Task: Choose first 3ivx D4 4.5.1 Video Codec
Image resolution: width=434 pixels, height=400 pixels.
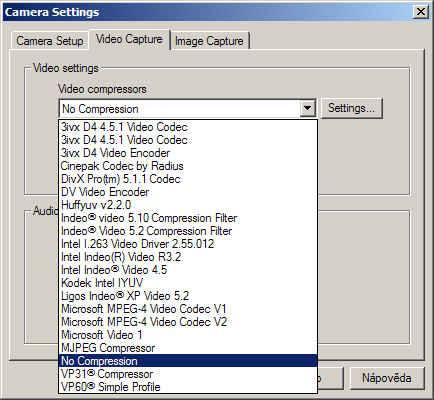Action: pyautogui.click(x=188, y=127)
